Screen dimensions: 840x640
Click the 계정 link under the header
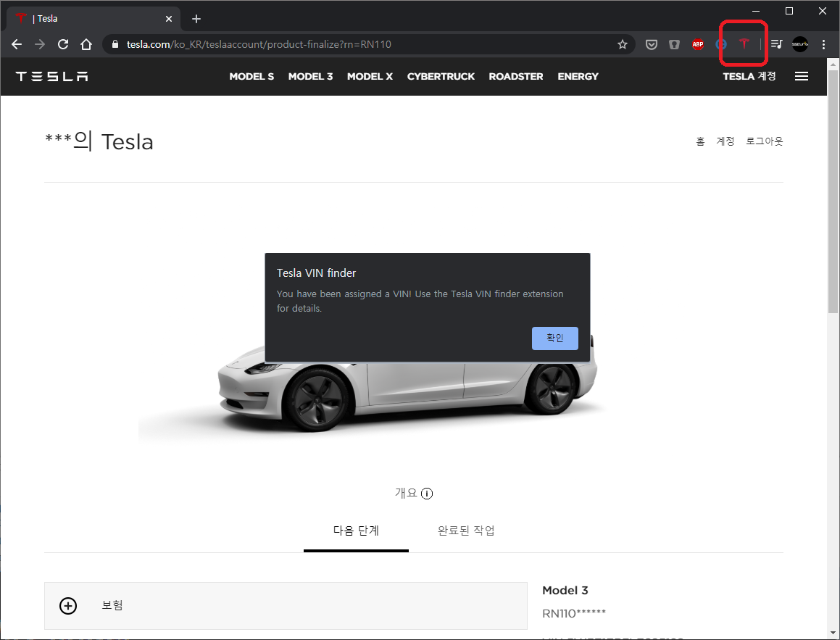(725, 141)
